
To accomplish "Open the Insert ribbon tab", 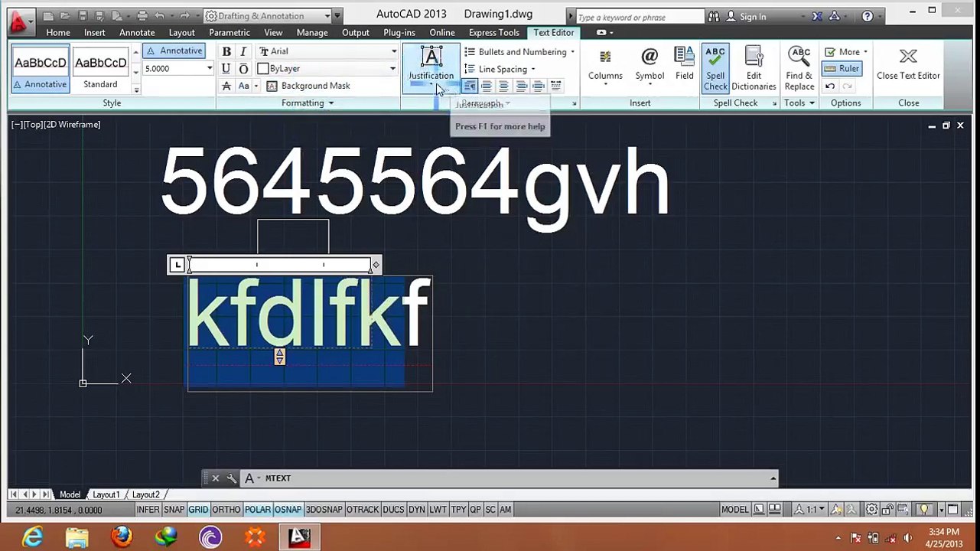I will click(95, 33).
